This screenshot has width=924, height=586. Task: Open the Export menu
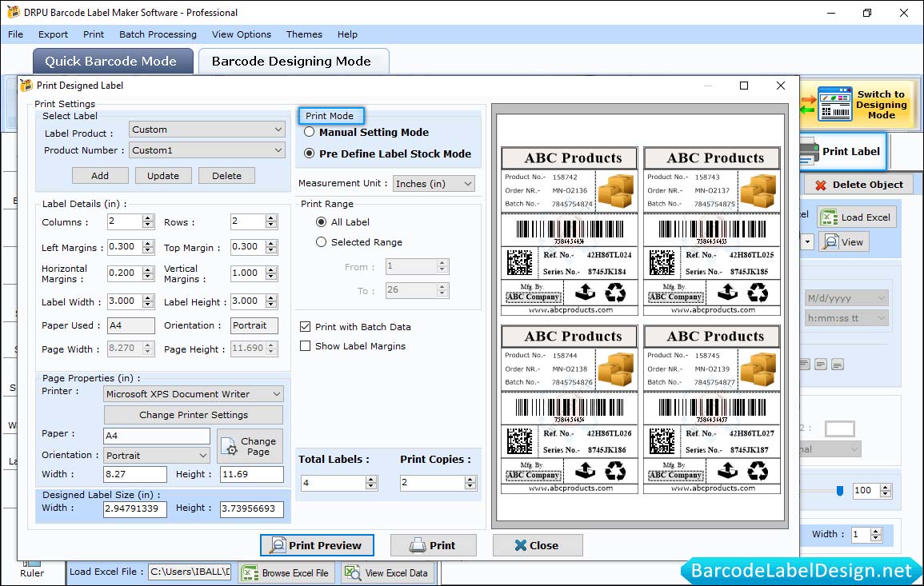[53, 34]
